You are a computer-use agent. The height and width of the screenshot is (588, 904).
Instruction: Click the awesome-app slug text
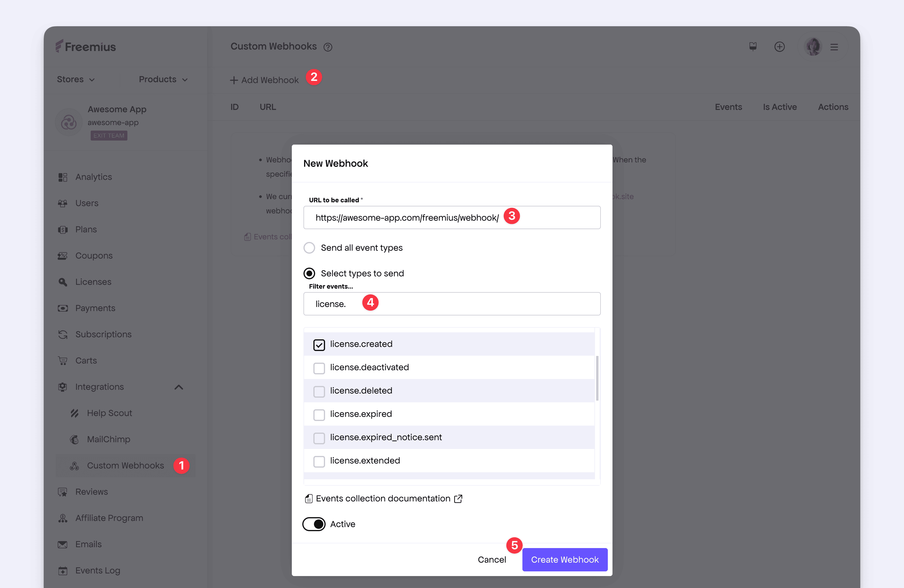tap(113, 122)
